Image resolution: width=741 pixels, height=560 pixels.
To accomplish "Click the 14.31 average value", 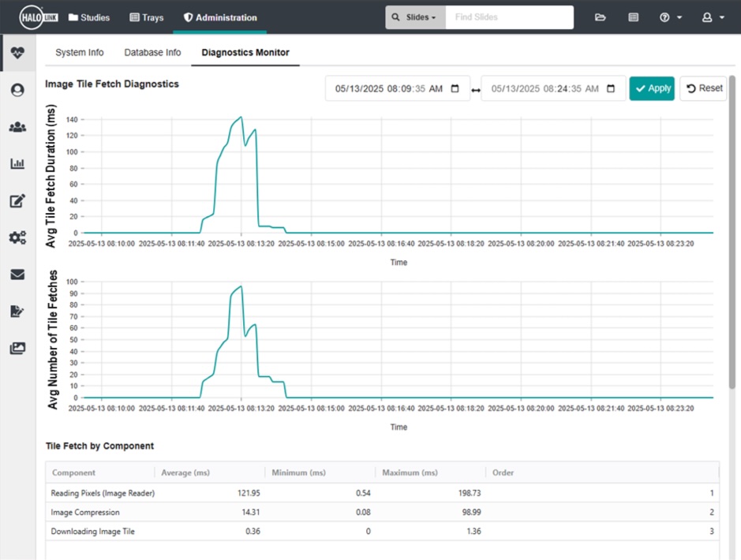I will (x=250, y=513).
